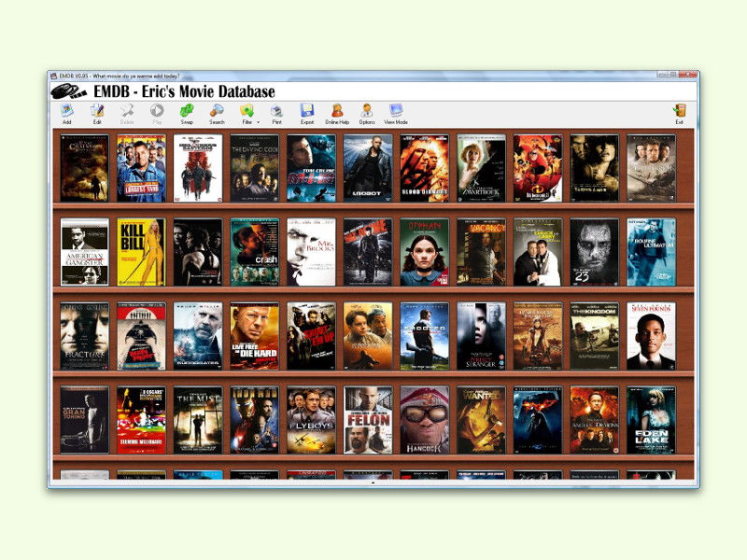Select the Mr. Brooks cover
Image resolution: width=747 pixels, height=560 pixels.
click(x=311, y=252)
